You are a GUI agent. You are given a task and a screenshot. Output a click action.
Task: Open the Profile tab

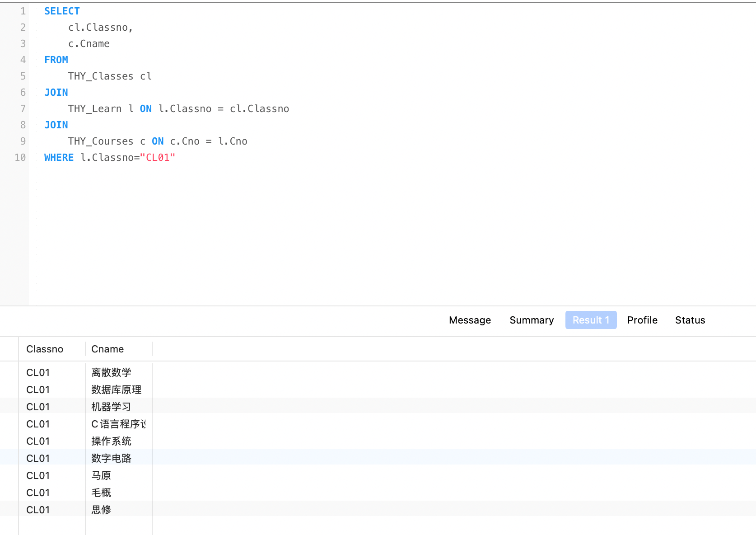pyautogui.click(x=642, y=320)
